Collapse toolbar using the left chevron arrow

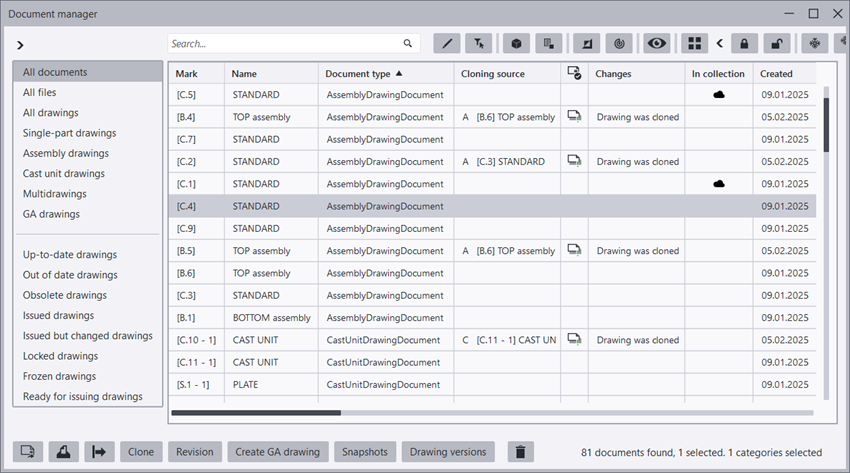(x=719, y=44)
